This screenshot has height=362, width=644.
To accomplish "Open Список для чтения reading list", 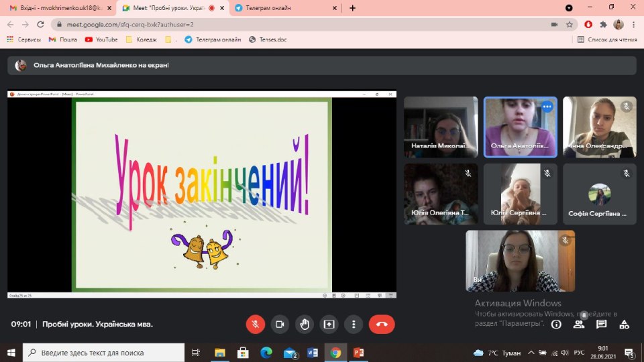I will 607,40.
